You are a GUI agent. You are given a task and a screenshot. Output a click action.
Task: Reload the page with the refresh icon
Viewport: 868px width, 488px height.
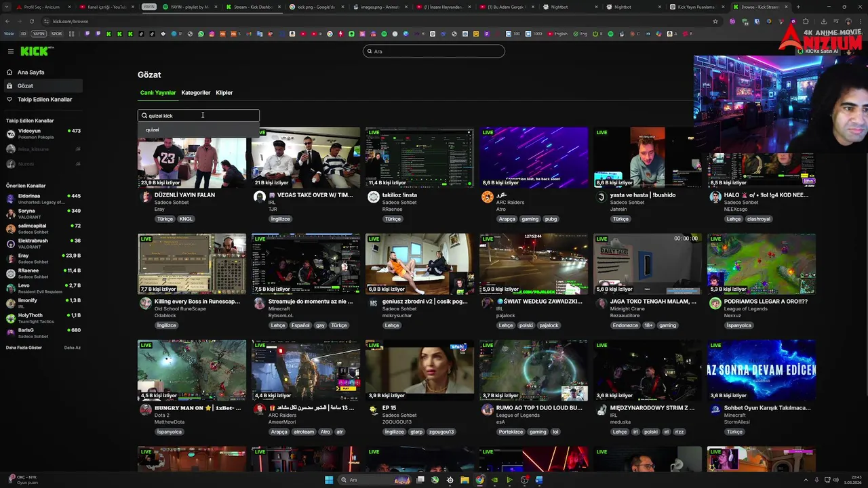click(x=31, y=21)
